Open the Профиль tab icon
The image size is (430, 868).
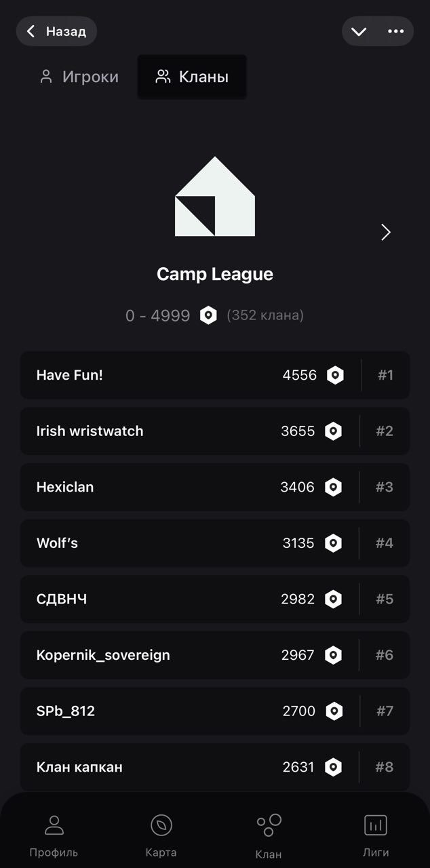click(x=54, y=825)
